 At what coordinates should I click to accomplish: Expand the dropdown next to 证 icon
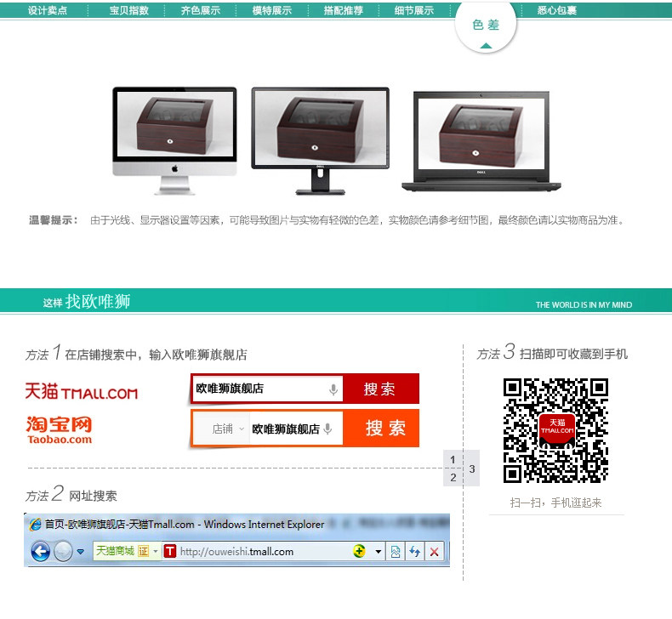(x=156, y=551)
